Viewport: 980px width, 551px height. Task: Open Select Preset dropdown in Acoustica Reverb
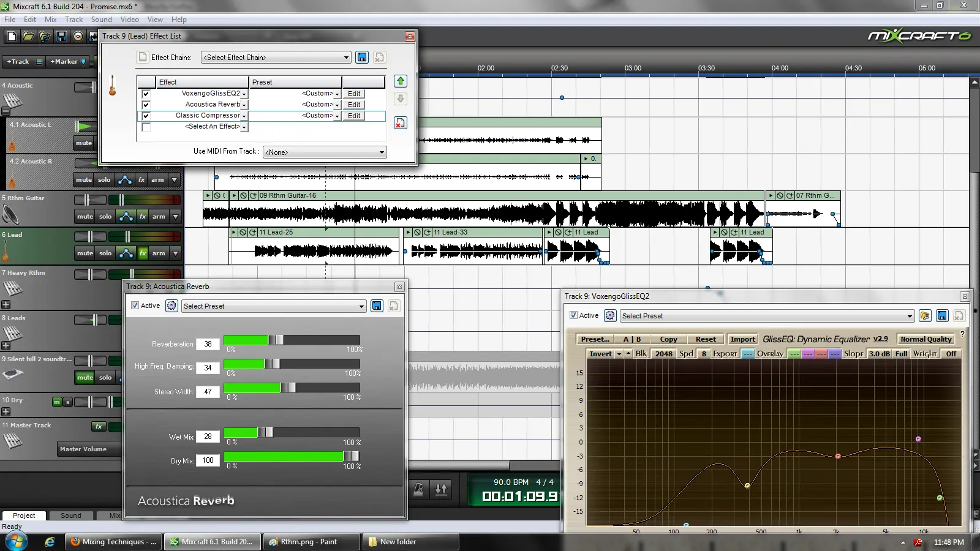[x=274, y=306]
